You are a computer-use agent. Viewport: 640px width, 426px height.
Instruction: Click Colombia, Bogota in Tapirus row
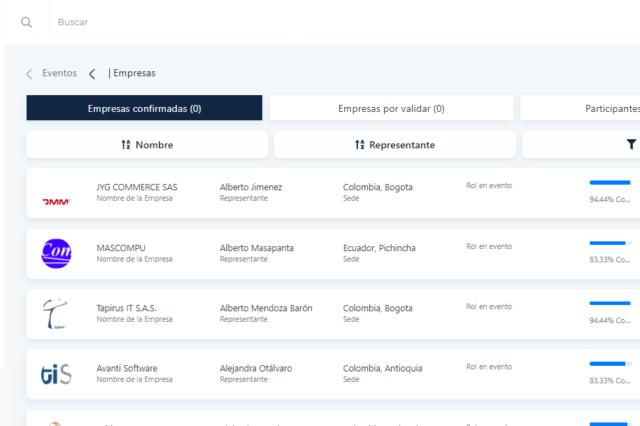point(378,308)
